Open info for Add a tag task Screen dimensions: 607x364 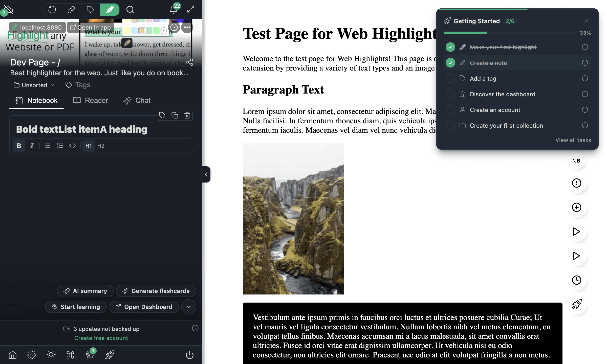[x=585, y=78]
